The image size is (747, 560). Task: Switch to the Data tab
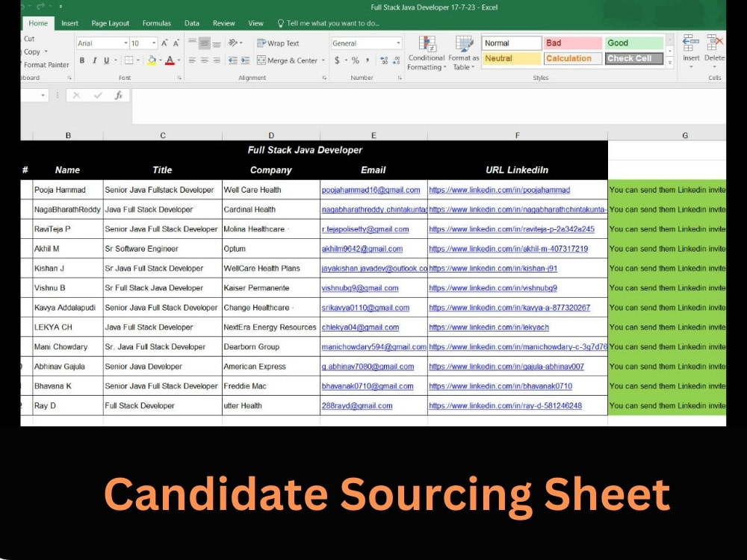click(191, 23)
